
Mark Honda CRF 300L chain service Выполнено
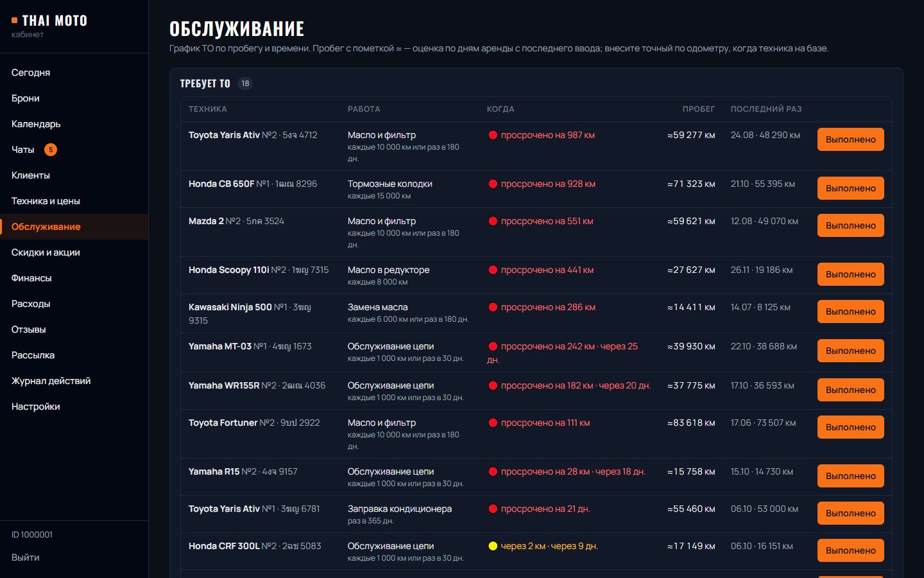pyautogui.click(x=850, y=550)
